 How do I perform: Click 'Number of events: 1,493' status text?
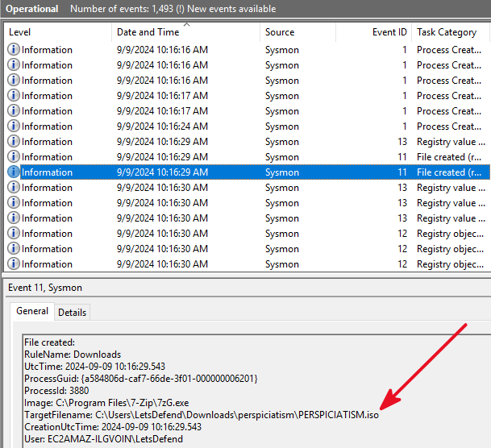(122, 9)
